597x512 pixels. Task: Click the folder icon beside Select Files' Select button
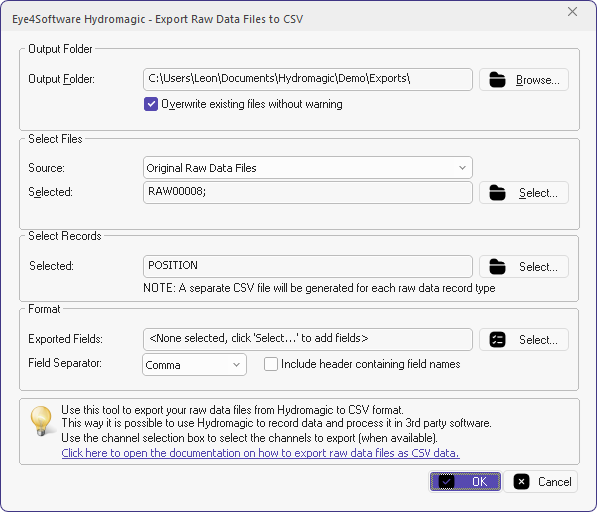497,193
